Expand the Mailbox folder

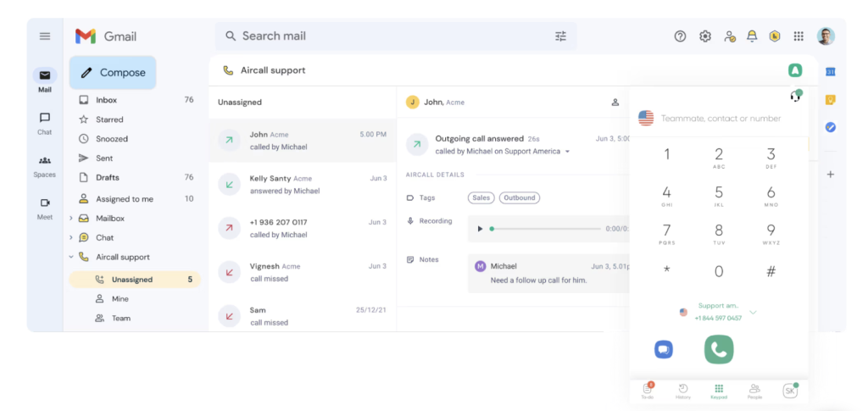pos(71,219)
